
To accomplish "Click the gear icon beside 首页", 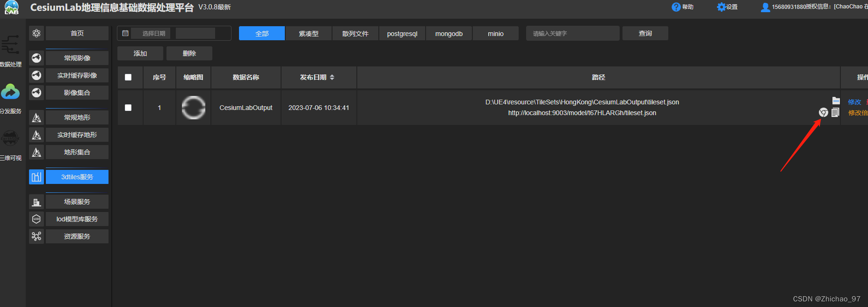I will pyautogui.click(x=36, y=33).
